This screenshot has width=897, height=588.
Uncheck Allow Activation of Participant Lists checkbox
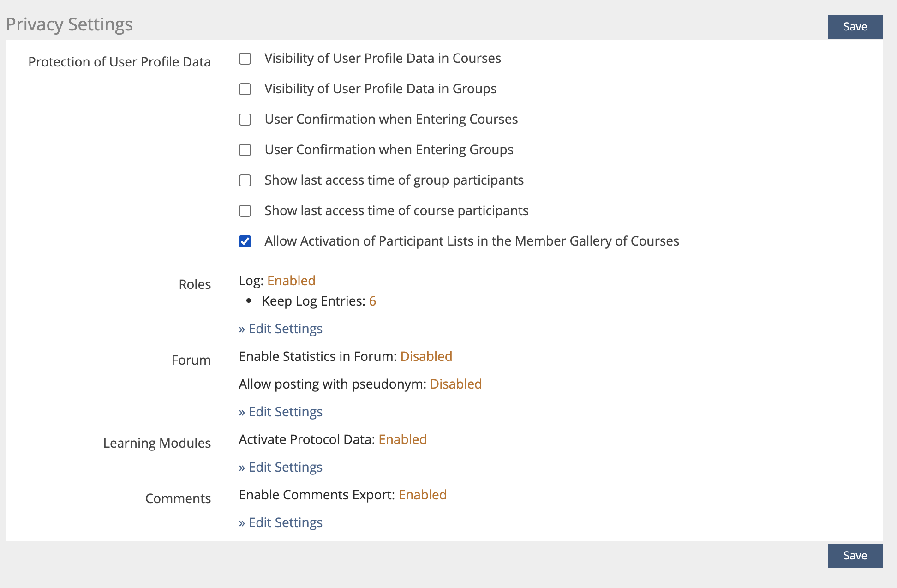click(x=245, y=241)
